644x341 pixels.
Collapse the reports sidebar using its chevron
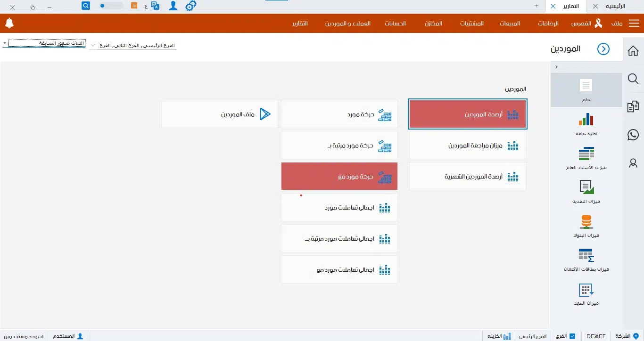[x=556, y=66]
